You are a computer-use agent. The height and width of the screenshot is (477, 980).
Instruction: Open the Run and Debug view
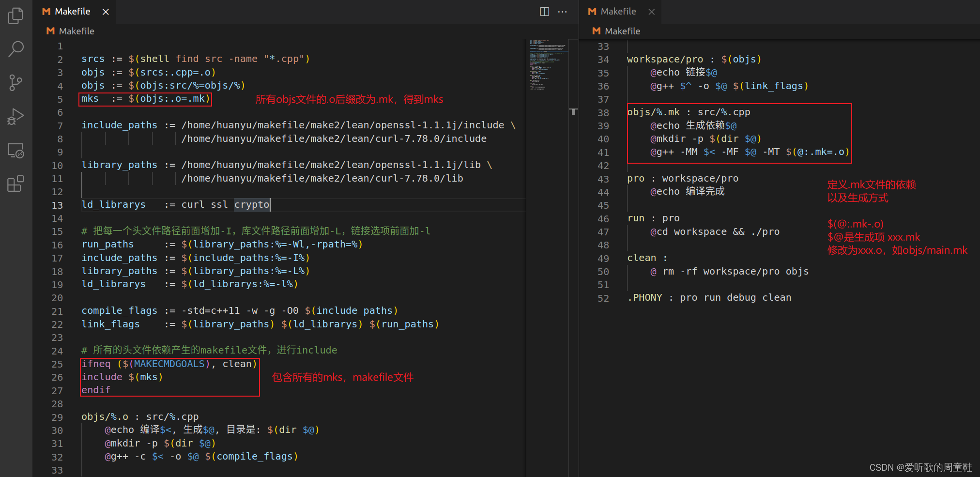pos(16,117)
